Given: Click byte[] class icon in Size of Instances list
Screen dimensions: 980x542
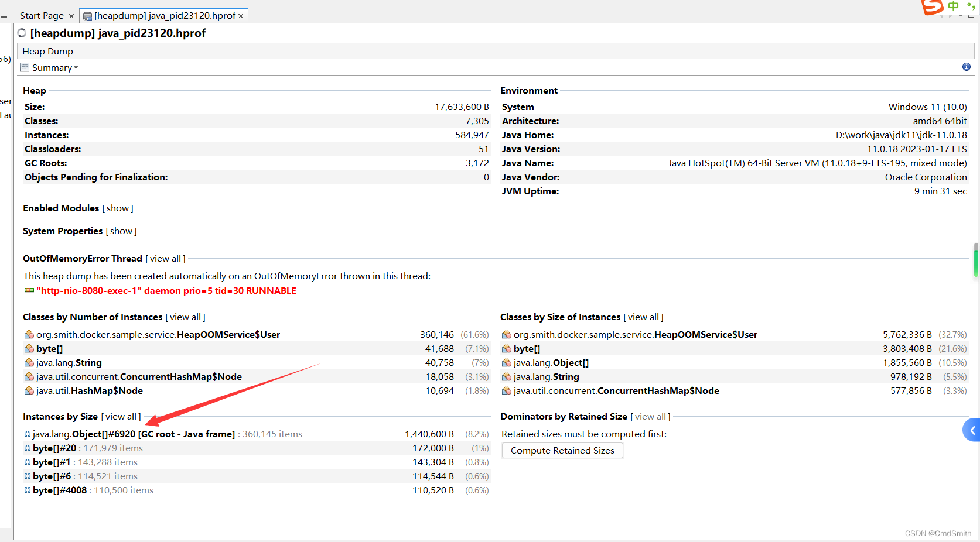Looking at the screenshot, I should coord(507,348).
